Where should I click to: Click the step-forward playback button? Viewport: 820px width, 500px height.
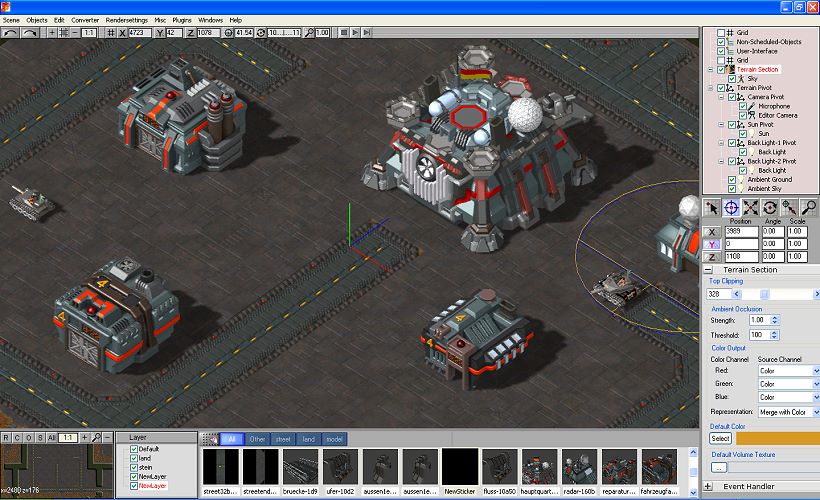[x=367, y=32]
